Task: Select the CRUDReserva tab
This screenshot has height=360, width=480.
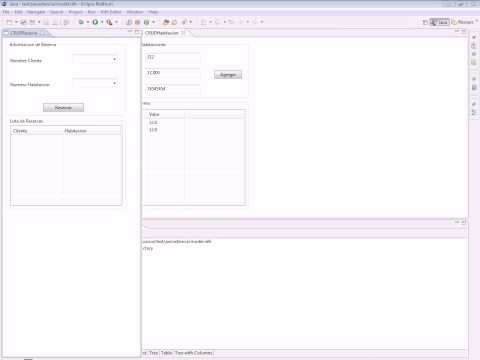Action: pyautogui.click(x=24, y=33)
